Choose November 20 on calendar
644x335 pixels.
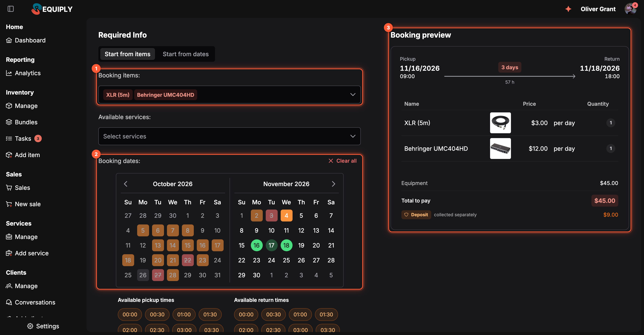point(316,245)
